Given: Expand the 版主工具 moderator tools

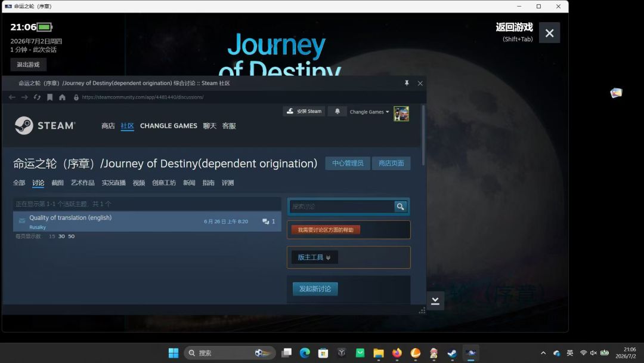Looking at the screenshot, I should click(315, 257).
